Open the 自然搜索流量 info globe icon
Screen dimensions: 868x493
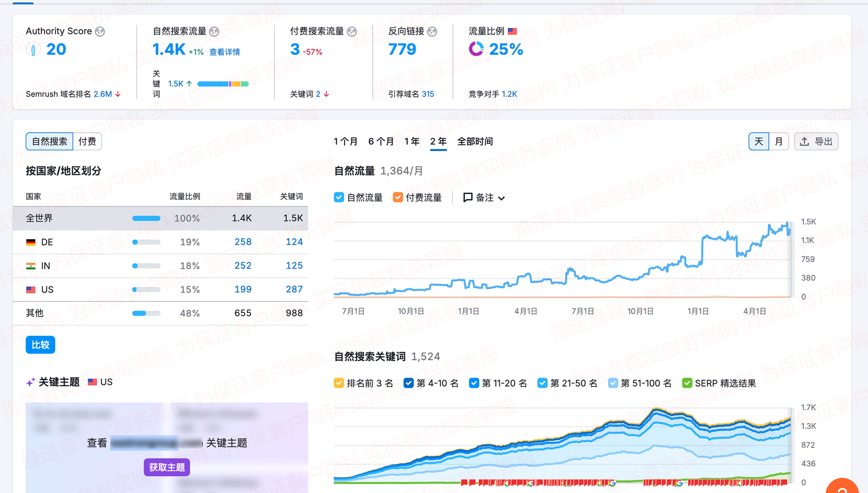click(214, 31)
